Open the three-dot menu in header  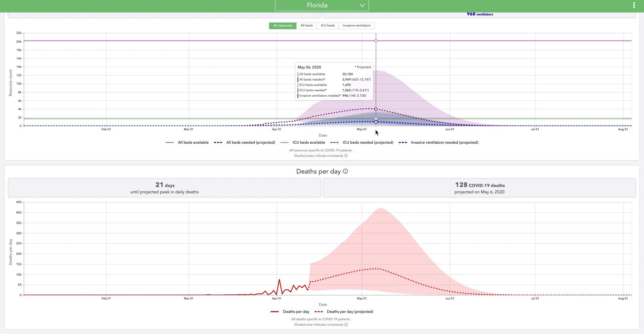tap(634, 5)
